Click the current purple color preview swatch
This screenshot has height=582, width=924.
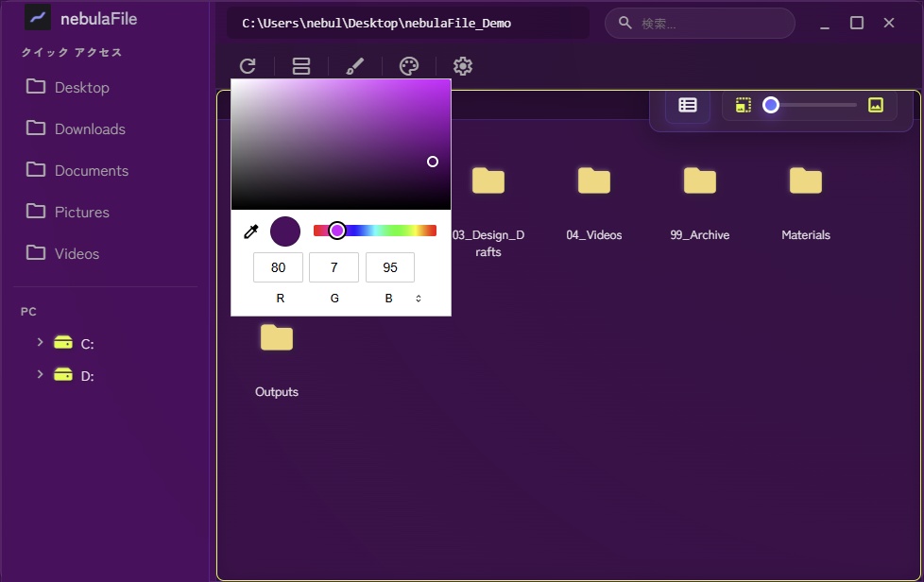coord(285,231)
